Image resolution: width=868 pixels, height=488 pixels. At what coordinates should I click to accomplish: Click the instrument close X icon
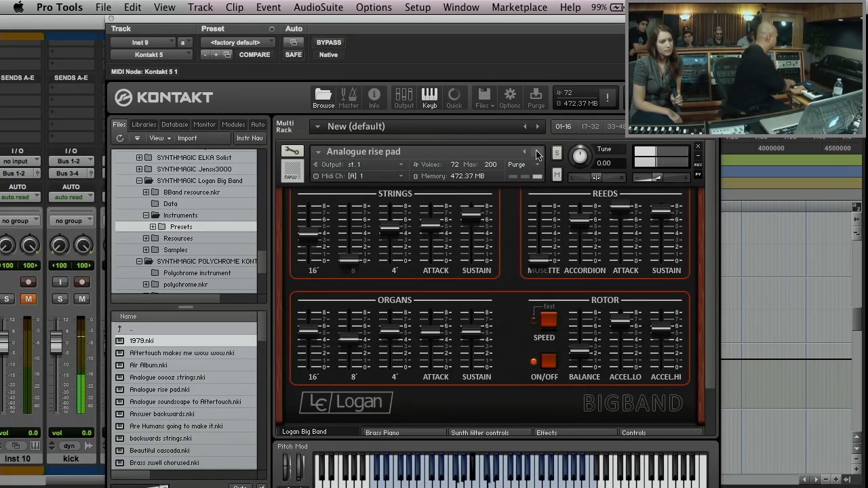coord(698,146)
